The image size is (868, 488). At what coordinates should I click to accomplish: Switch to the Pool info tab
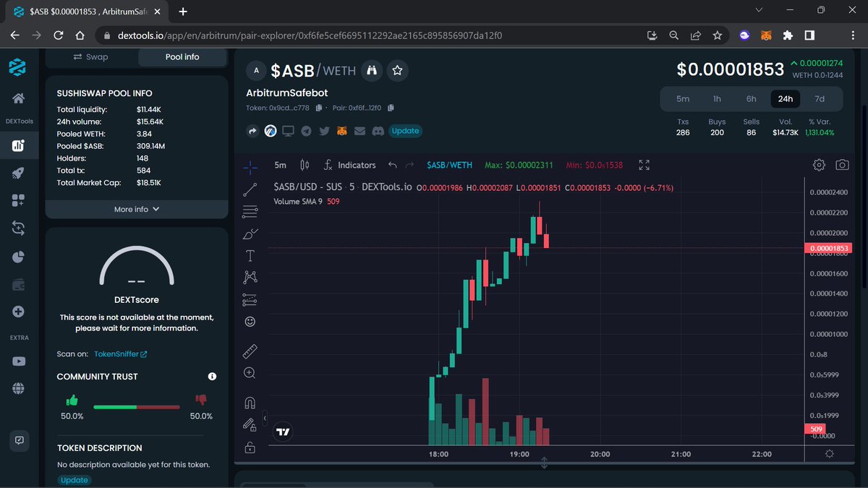click(x=182, y=57)
